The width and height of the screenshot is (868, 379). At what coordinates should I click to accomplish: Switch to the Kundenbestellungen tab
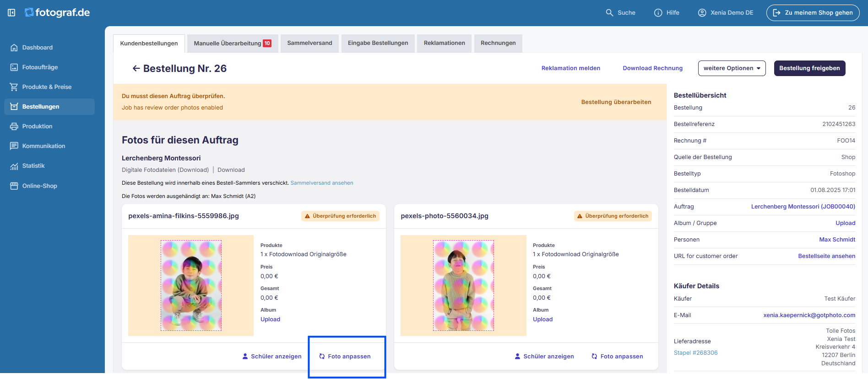tap(149, 44)
